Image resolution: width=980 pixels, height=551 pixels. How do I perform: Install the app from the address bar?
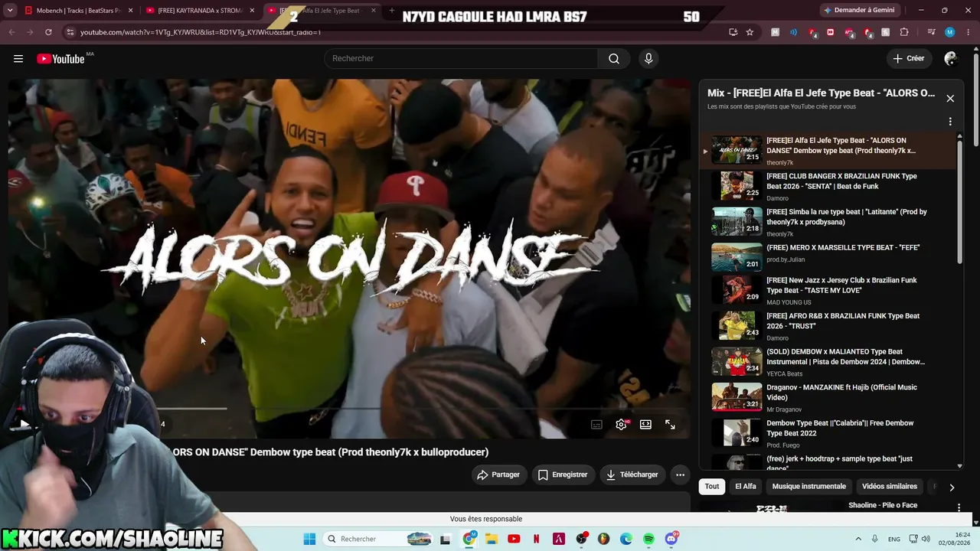[733, 32]
